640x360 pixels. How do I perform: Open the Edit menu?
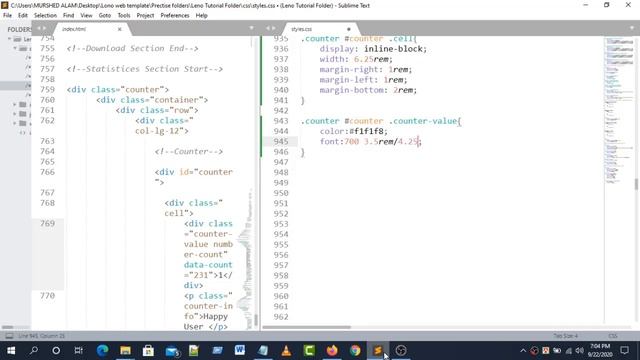(x=22, y=16)
